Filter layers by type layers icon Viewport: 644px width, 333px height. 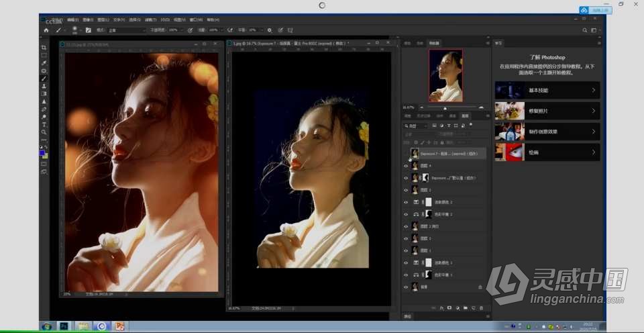(449, 126)
